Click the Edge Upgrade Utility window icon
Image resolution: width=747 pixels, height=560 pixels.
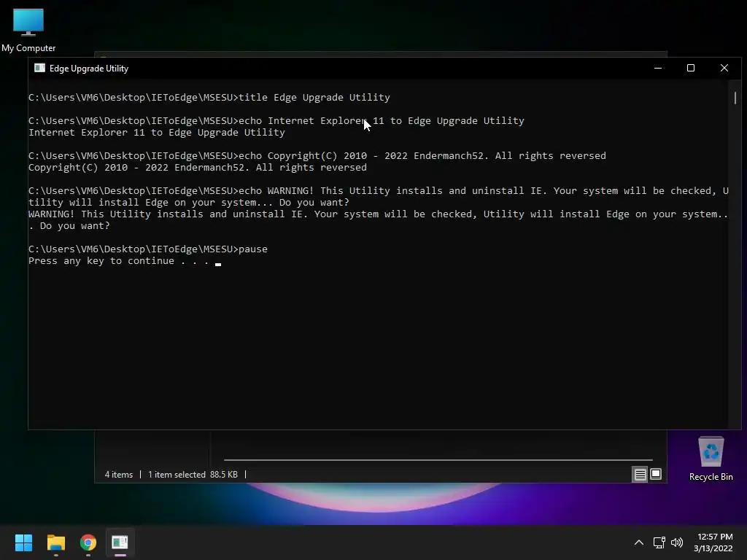[39, 68]
